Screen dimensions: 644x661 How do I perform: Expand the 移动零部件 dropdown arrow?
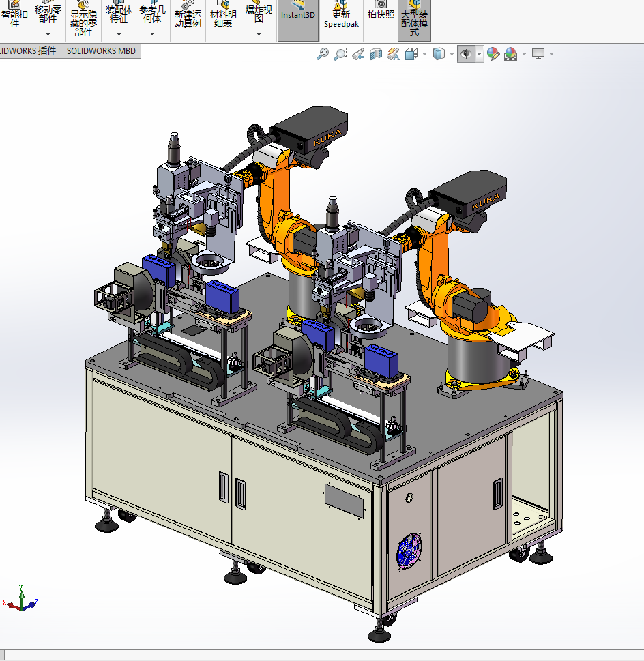pyautogui.click(x=48, y=35)
